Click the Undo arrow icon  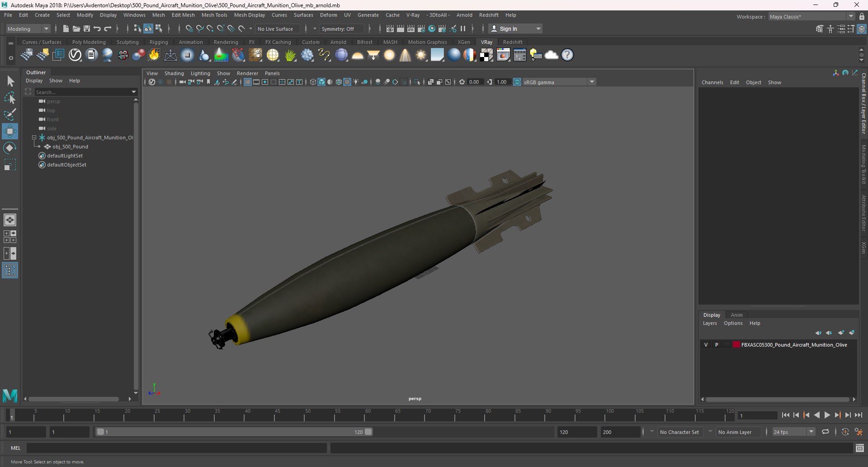tap(97, 29)
